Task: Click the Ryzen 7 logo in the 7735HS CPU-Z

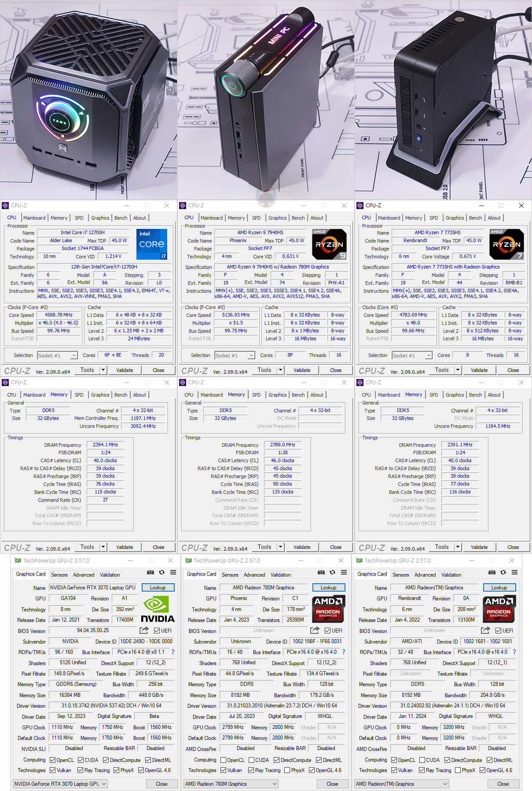Action: [x=507, y=244]
